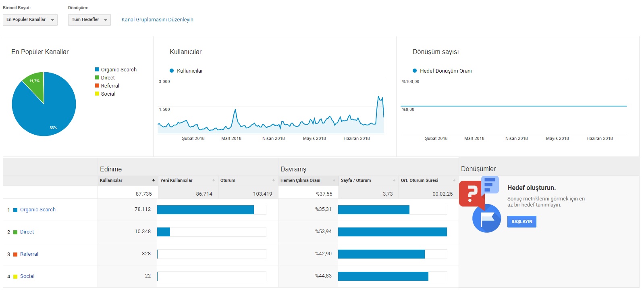The height and width of the screenshot is (290, 644).
Task: Sort by the Kullanıcılar column header
Action: [x=127, y=180]
